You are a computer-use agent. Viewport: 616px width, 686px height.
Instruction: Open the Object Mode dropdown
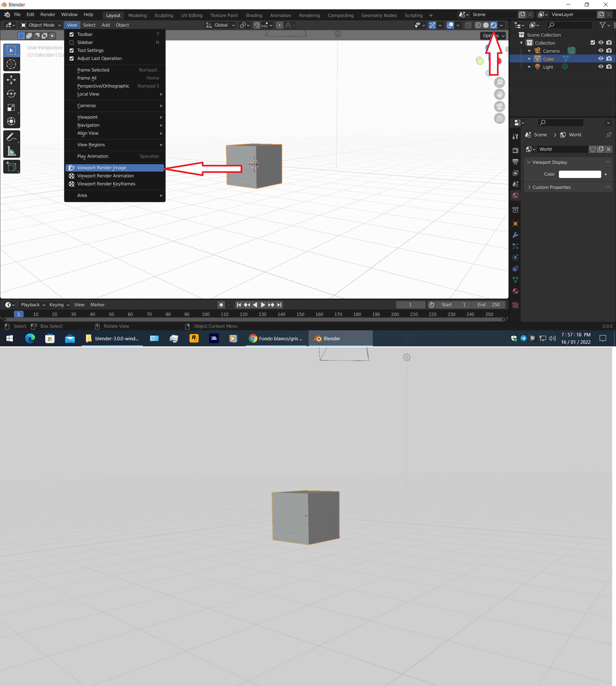(41, 25)
